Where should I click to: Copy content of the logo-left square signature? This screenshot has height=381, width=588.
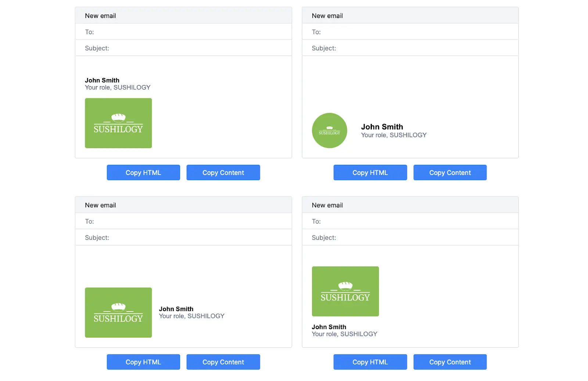pos(223,362)
